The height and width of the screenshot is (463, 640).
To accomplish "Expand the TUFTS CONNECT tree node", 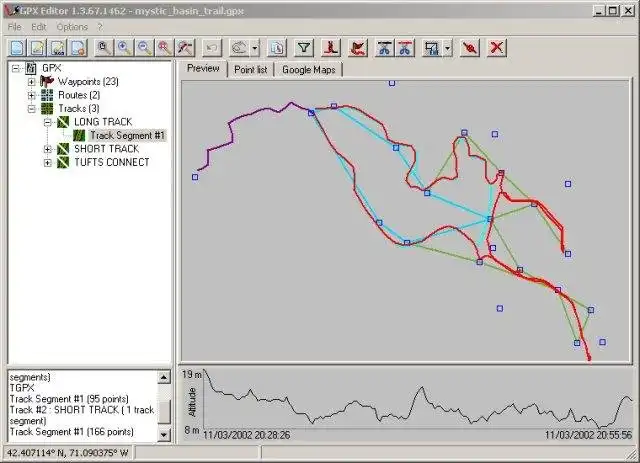I will tap(47, 162).
